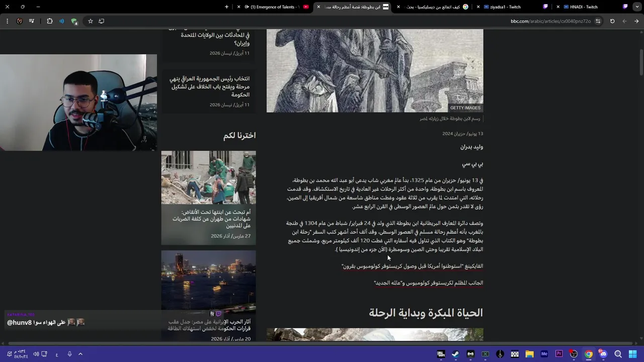This screenshot has width=644, height=362.
Task: Open File Explorer from the taskbar
Action: 529,354
